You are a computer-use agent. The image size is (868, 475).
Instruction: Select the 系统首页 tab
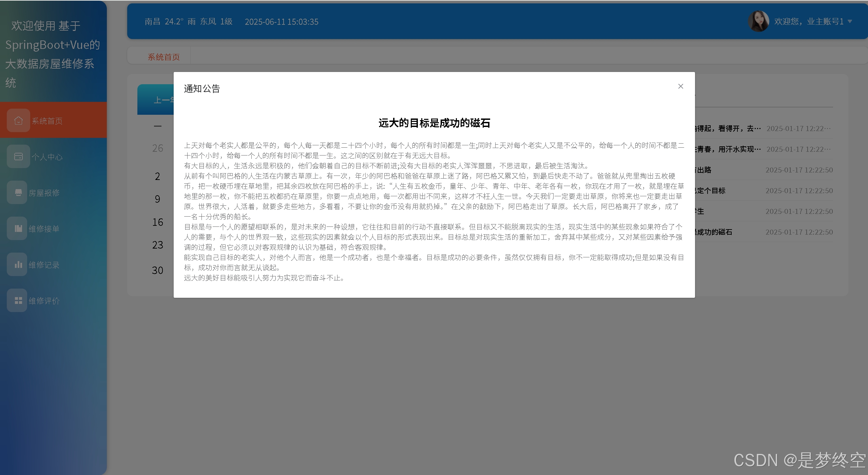coord(163,57)
